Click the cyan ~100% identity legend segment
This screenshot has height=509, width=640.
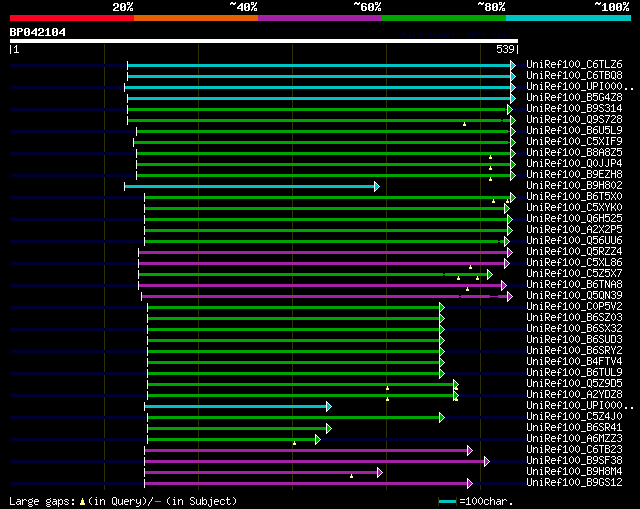click(x=569, y=18)
